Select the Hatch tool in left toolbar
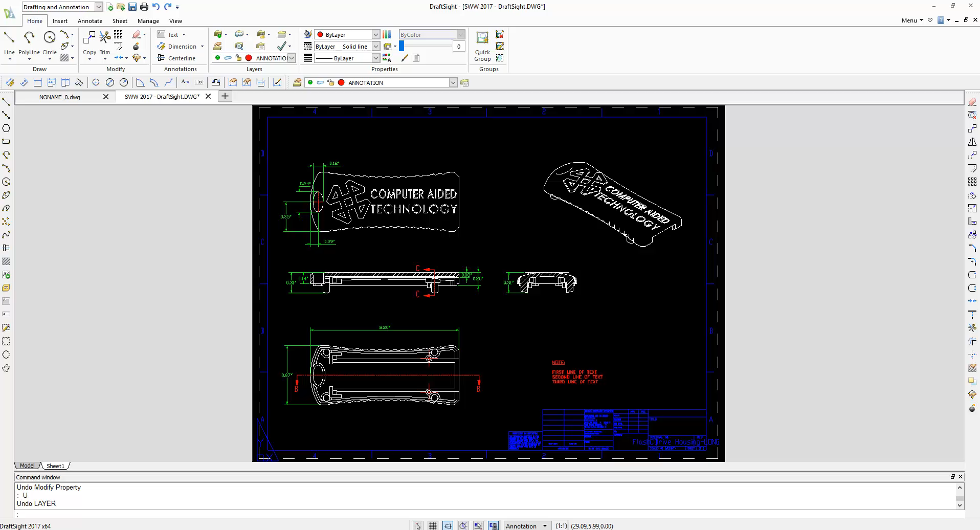This screenshot has height=530, width=980. (x=6, y=261)
